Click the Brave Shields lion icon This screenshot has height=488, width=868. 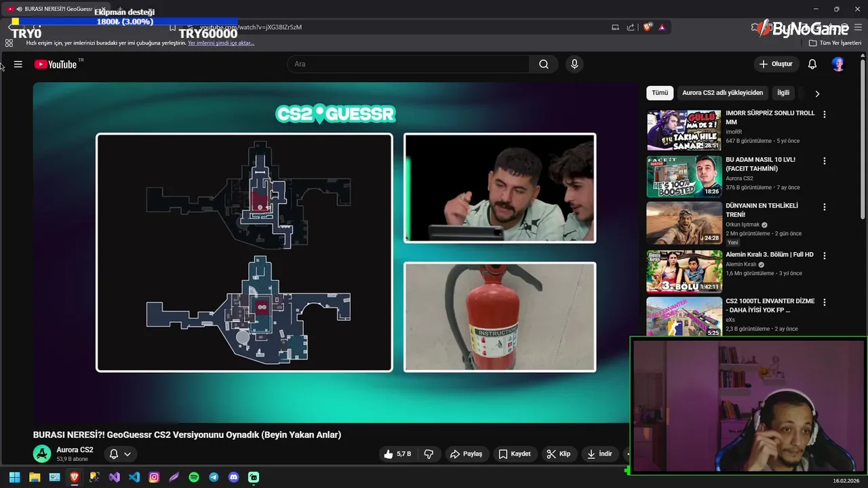pyautogui.click(x=648, y=27)
